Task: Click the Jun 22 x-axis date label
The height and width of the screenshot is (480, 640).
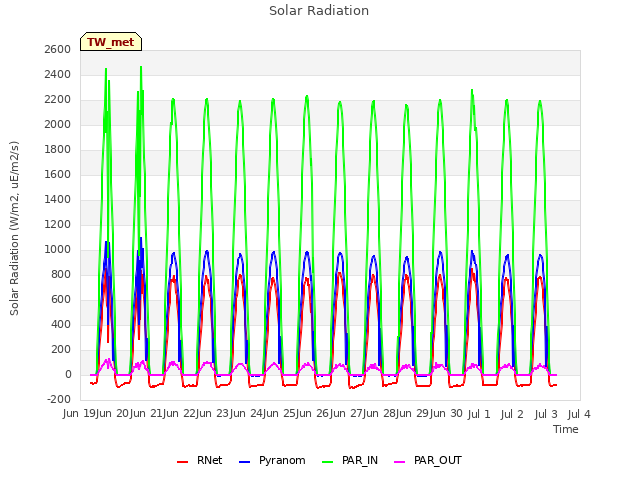Action: click(180, 414)
